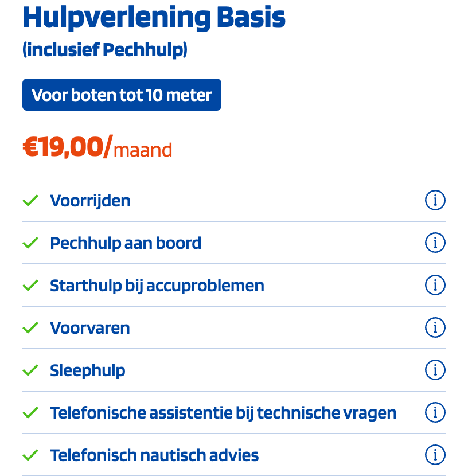Image resolution: width=468 pixels, height=476 pixels.
Task: Show info icon for Sleephulp
Action: pos(435,370)
